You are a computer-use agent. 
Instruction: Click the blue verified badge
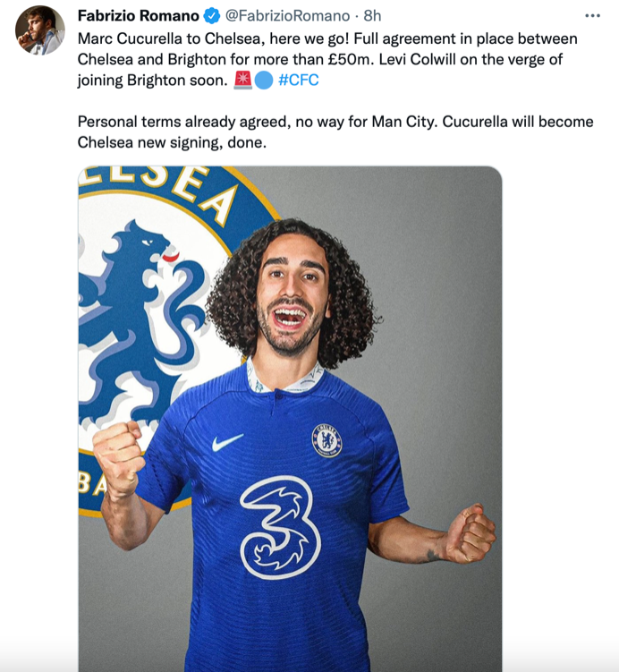[212, 16]
